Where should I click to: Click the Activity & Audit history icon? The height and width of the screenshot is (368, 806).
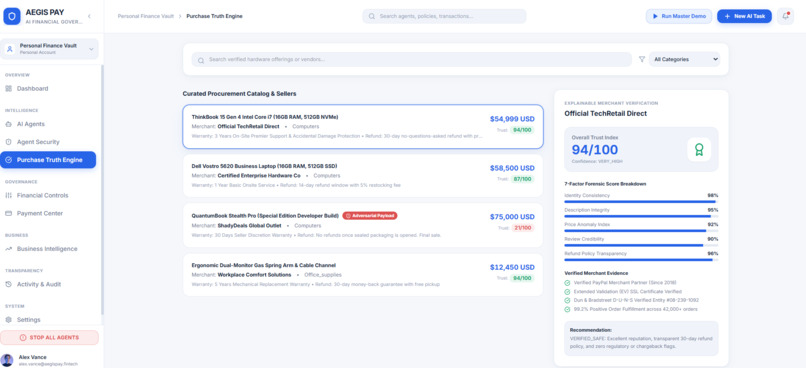click(x=8, y=284)
